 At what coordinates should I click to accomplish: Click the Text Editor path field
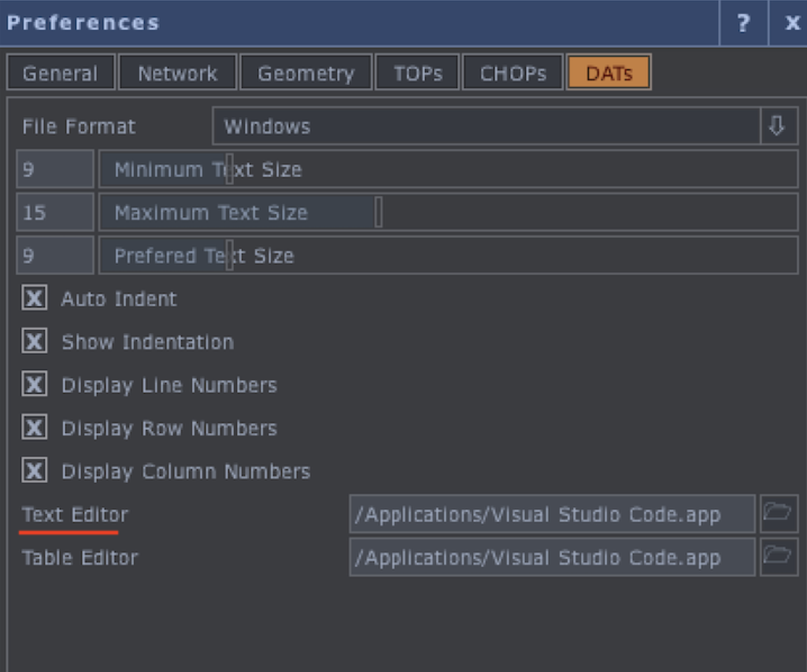point(552,514)
